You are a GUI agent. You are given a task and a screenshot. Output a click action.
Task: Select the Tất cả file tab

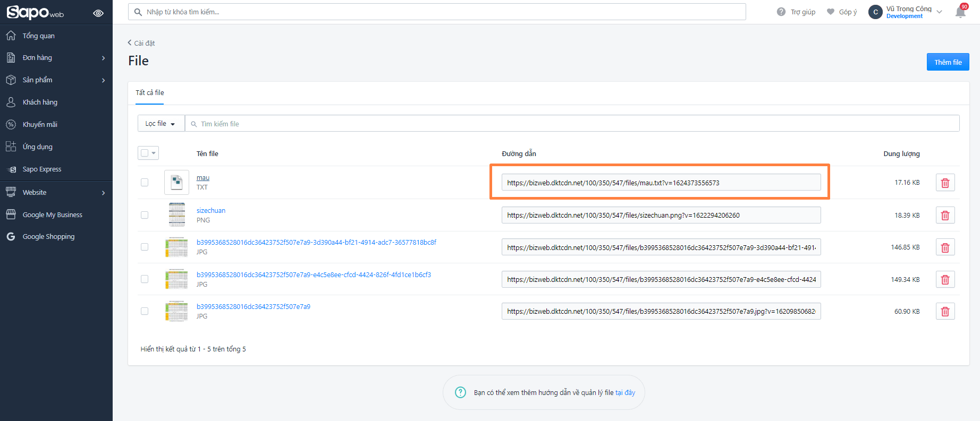[x=150, y=93]
